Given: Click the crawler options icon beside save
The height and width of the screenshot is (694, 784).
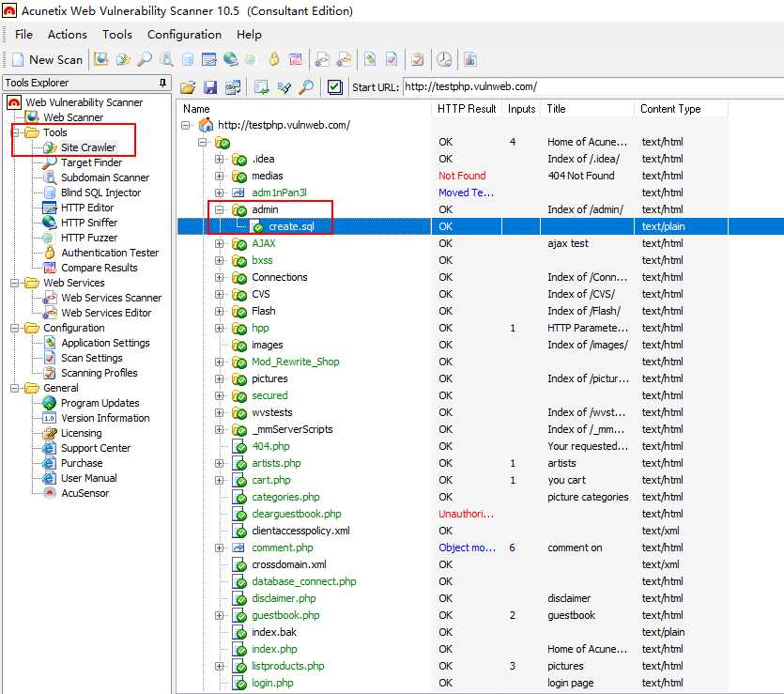Looking at the screenshot, I should [233, 87].
